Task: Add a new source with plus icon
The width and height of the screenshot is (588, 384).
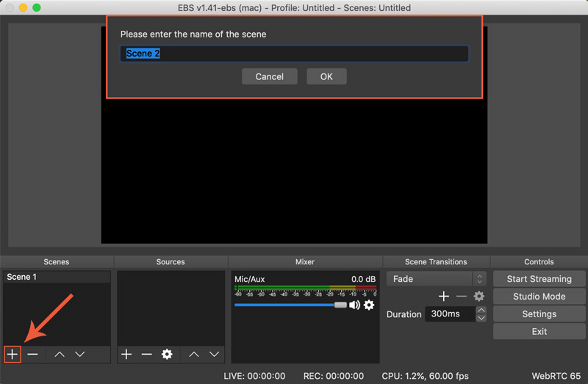Action: [126, 354]
